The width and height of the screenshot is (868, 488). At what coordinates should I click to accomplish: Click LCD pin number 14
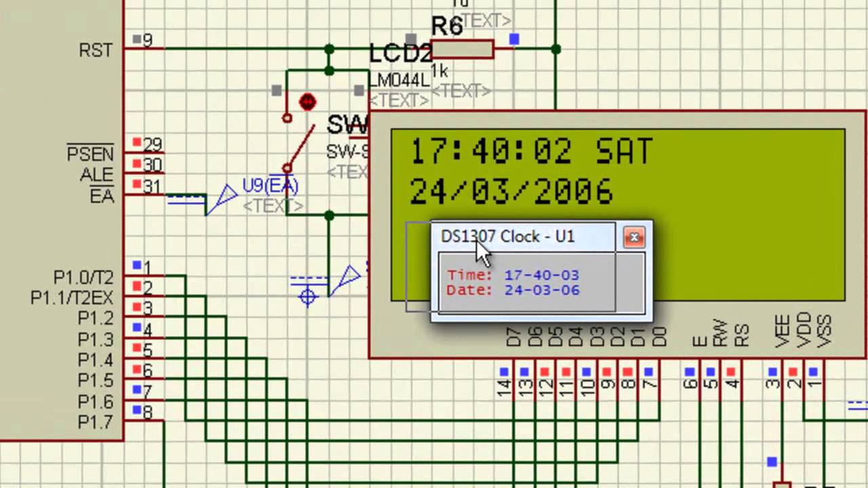click(x=505, y=389)
